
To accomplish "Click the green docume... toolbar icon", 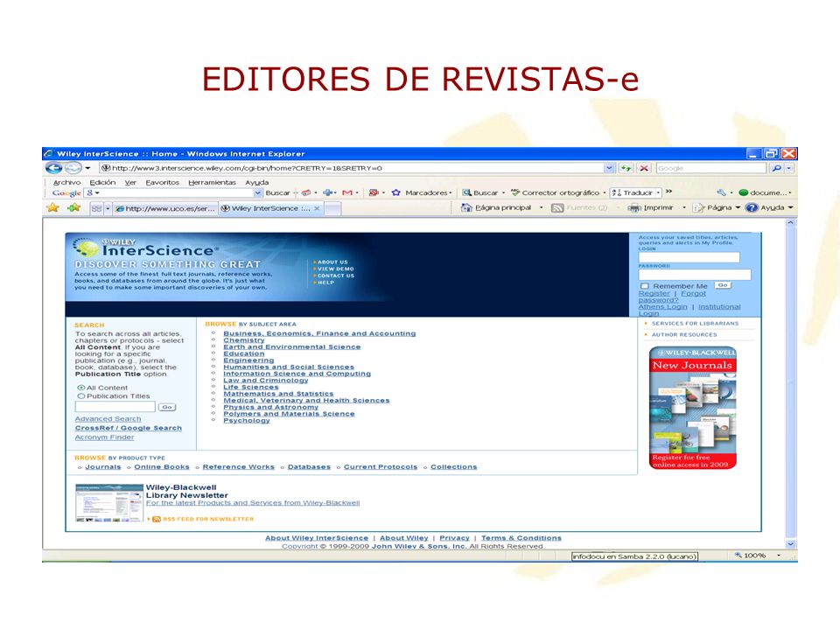I will point(744,192).
